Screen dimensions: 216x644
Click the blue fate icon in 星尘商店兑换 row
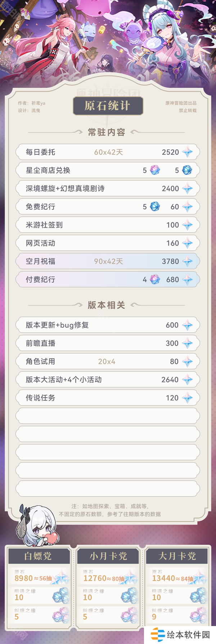coord(187,170)
